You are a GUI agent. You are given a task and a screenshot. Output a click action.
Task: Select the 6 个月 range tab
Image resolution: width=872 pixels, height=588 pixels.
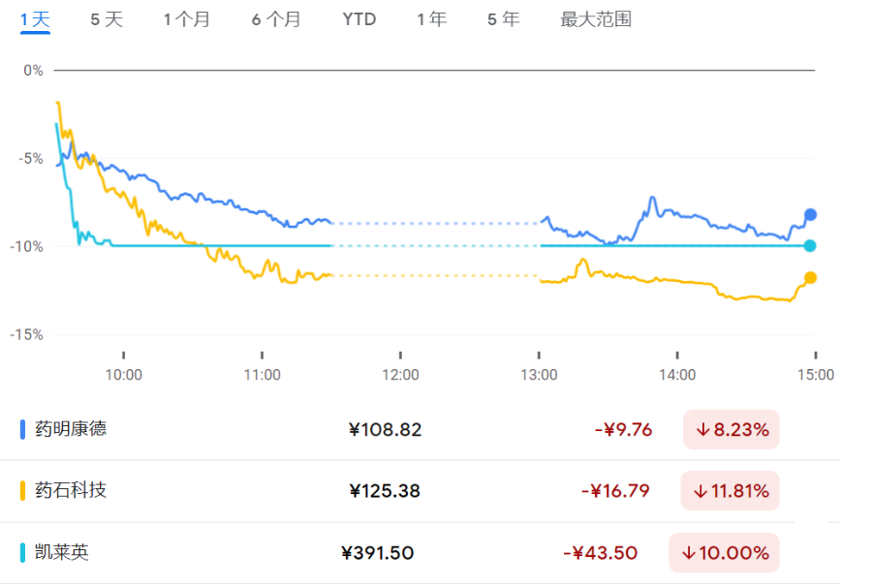click(276, 19)
